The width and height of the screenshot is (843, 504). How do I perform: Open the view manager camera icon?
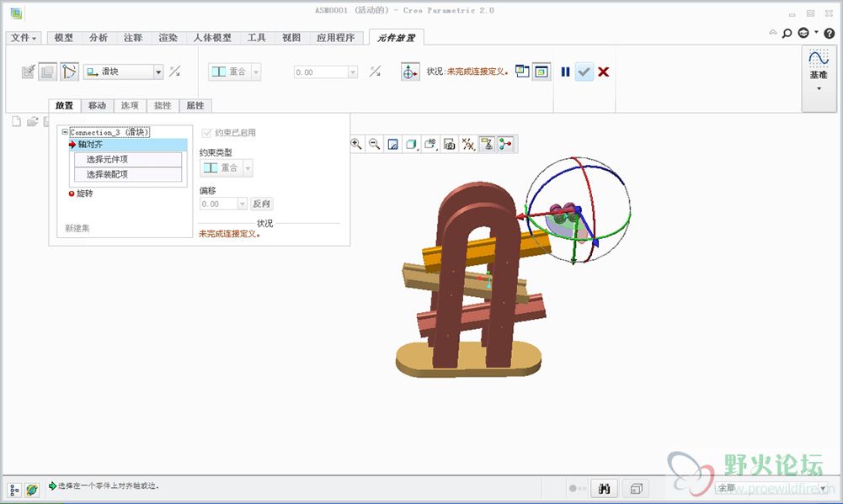click(450, 144)
